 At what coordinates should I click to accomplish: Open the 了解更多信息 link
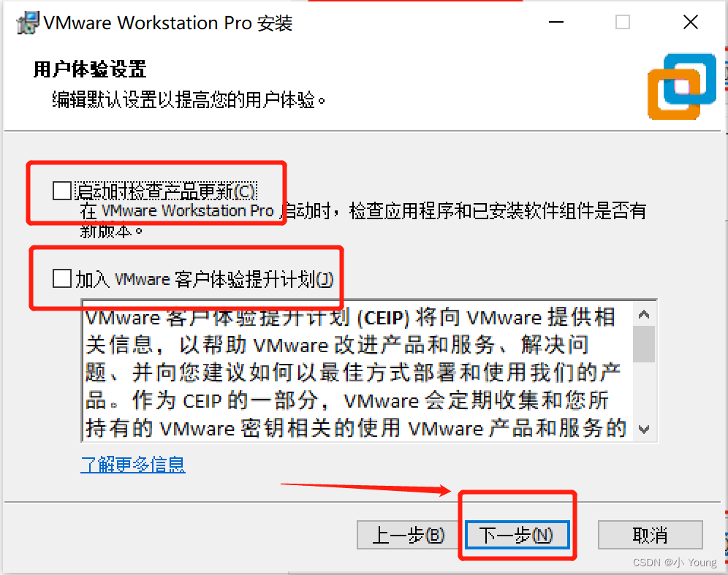point(133,465)
